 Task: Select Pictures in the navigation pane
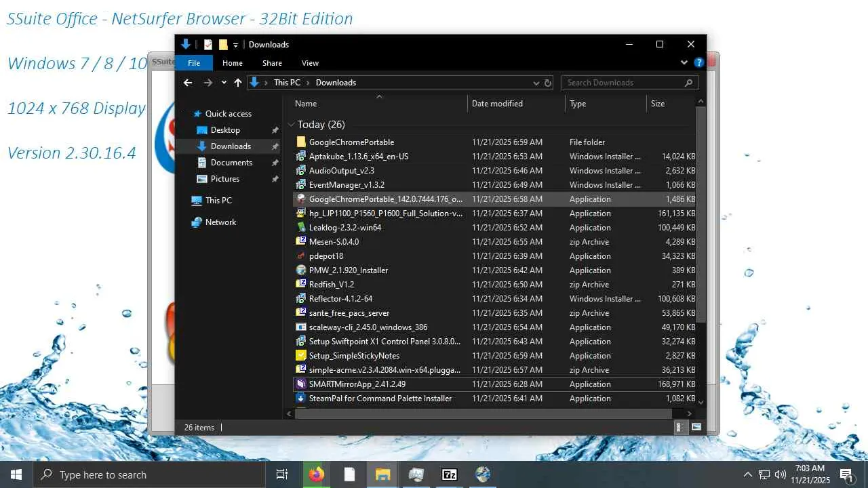click(x=225, y=179)
